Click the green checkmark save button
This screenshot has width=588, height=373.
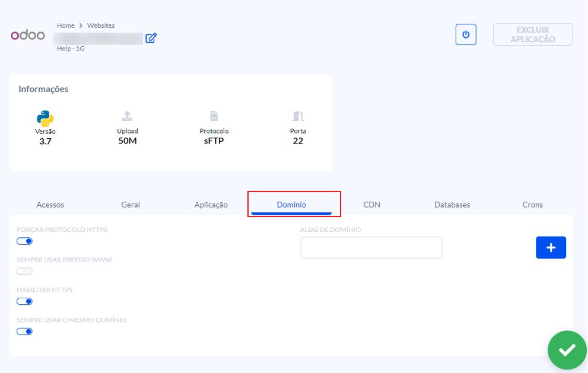pyautogui.click(x=567, y=350)
